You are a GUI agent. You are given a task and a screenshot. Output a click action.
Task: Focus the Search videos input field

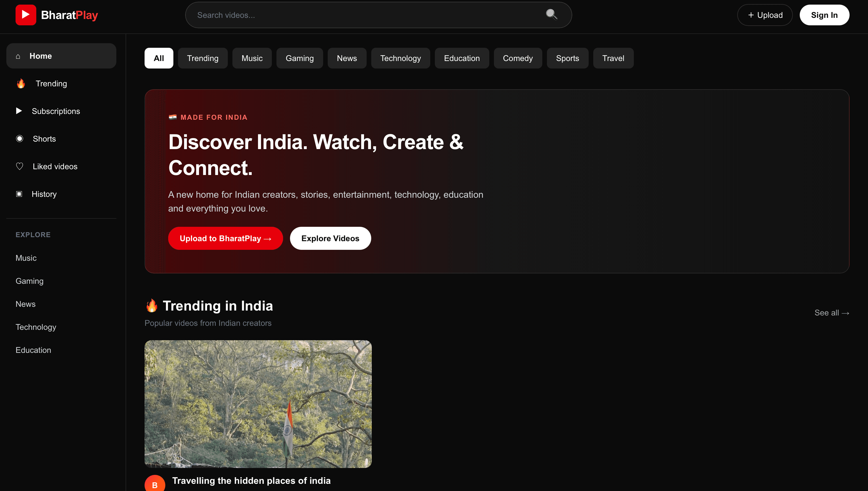378,15
